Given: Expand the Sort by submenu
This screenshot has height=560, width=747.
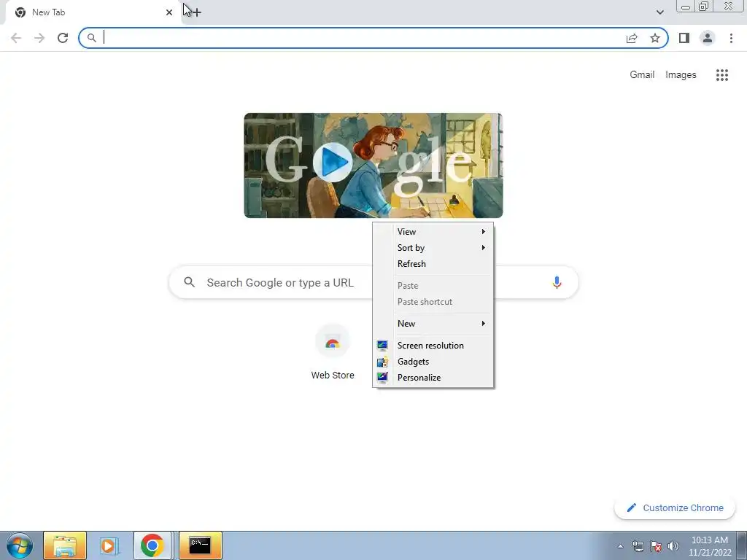Looking at the screenshot, I should [x=433, y=248].
